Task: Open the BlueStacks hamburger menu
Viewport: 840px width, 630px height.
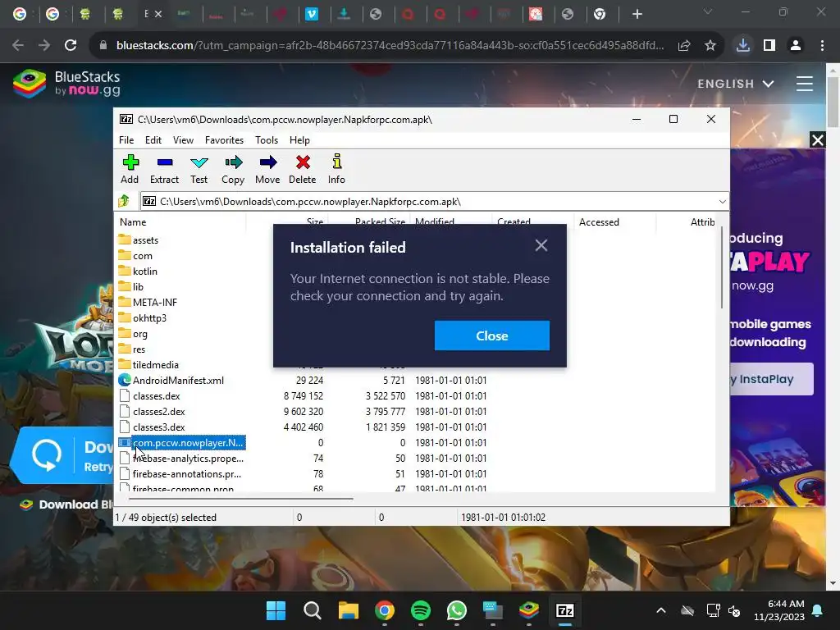Action: tap(805, 84)
